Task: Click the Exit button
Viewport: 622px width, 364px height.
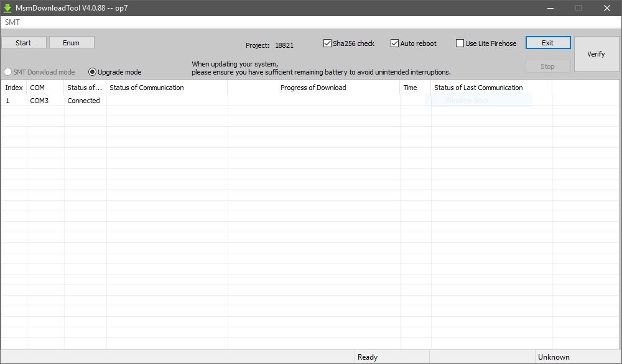Action: click(x=547, y=43)
